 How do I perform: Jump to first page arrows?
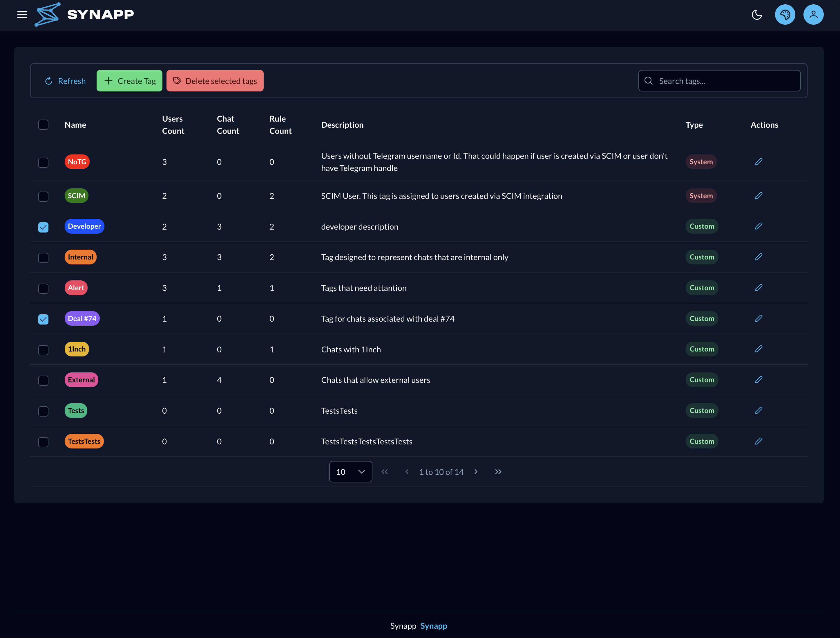[x=384, y=472]
